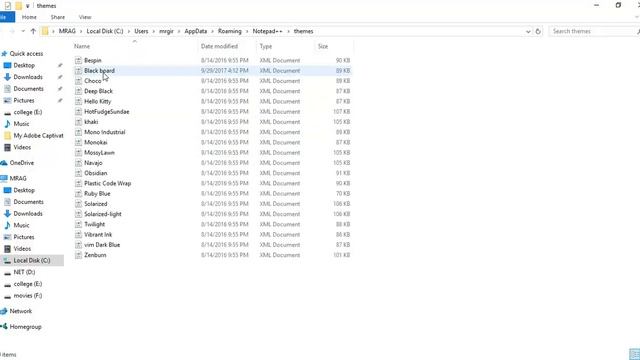
Task: Click MRAG in the address path
Action: pyautogui.click(x=67, y=31)
